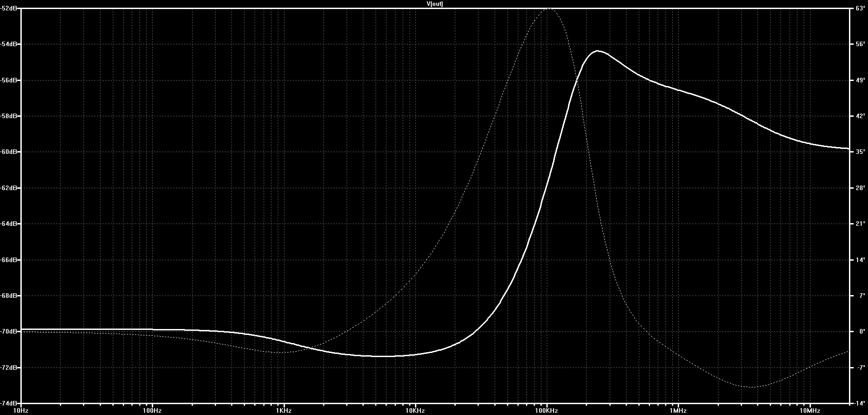Click the -52dB top magnitude label
The width and height of the screenshot is (868, 415).
tap(9, 8)
